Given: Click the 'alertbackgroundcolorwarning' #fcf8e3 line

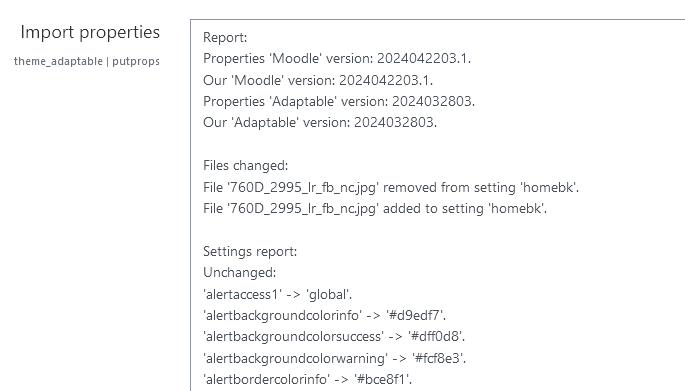Looking at the screenshot, I should point(334,358).
